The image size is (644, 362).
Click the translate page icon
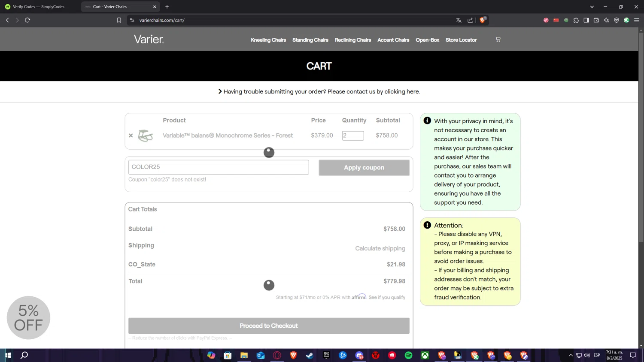point(459,20)
